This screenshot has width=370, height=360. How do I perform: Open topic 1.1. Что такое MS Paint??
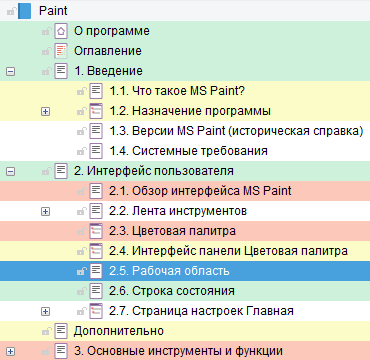177,91
